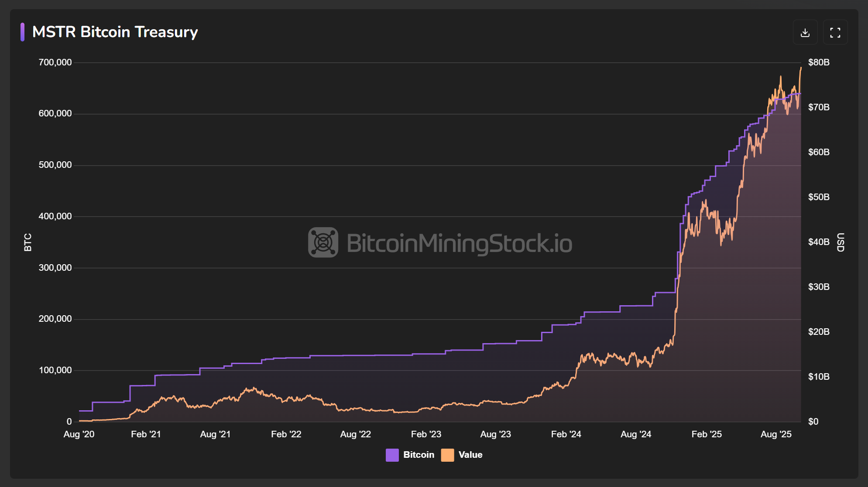Click the $80B label on the USD axis

818,62
